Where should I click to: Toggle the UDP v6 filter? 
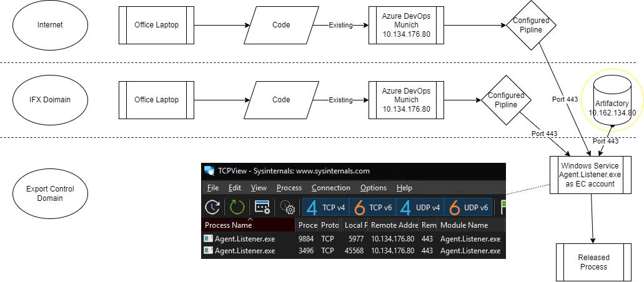pyautogui.click(x=468, y=207)
